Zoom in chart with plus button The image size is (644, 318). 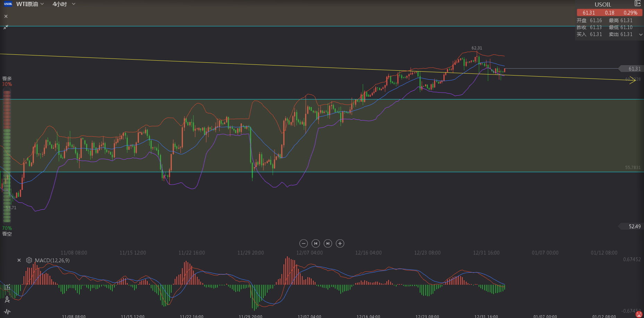(x=340, y=244)
